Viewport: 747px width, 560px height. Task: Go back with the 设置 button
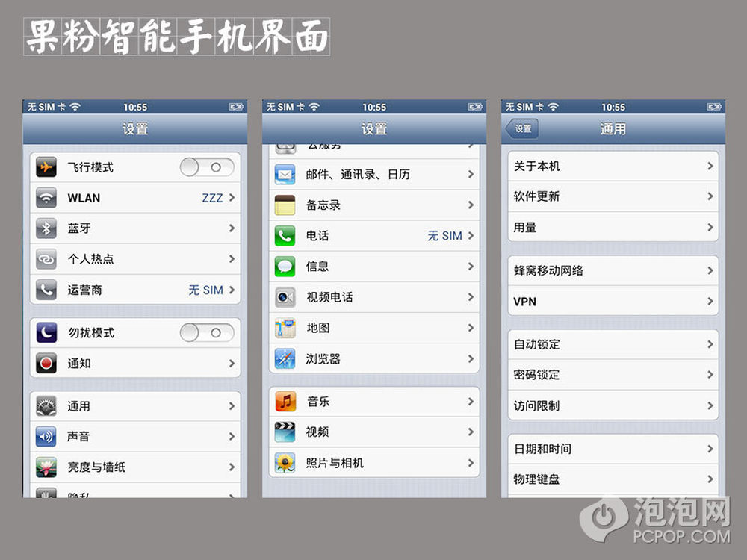tap(522, 128)
